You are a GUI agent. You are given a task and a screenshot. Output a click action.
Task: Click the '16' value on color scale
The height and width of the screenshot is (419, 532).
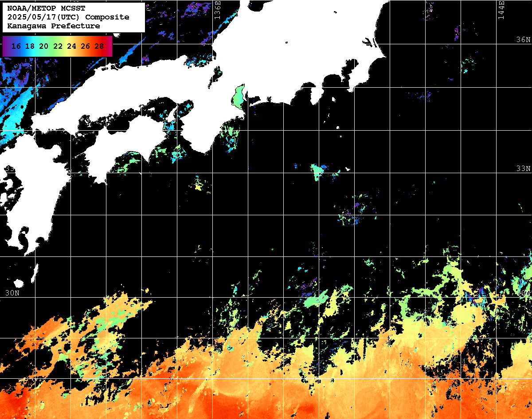16,46
